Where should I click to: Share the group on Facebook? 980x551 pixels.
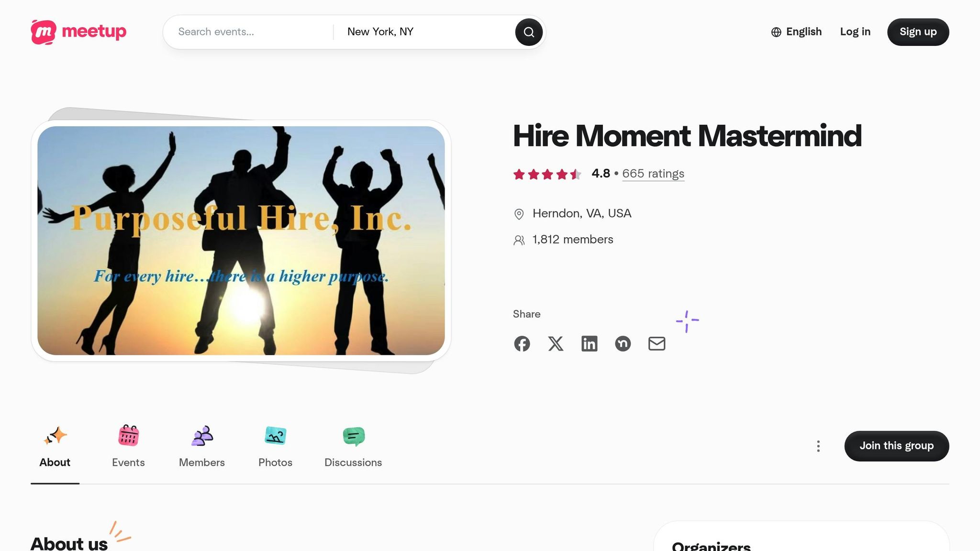522,343
